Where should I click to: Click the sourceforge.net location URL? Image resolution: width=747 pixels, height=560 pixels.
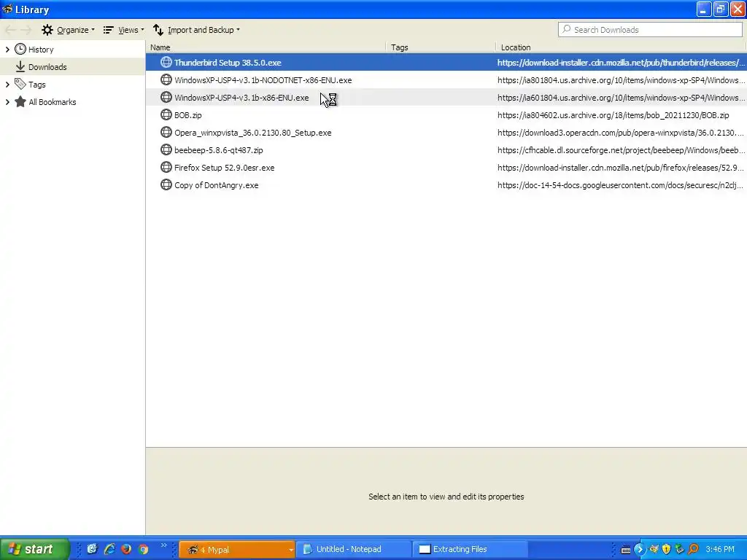(621, 150)
